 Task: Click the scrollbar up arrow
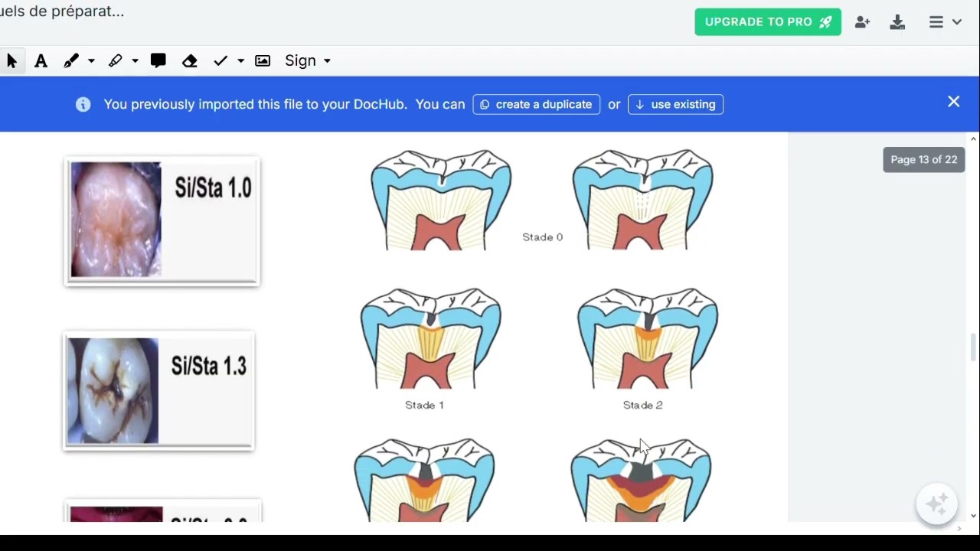(974, 139)
